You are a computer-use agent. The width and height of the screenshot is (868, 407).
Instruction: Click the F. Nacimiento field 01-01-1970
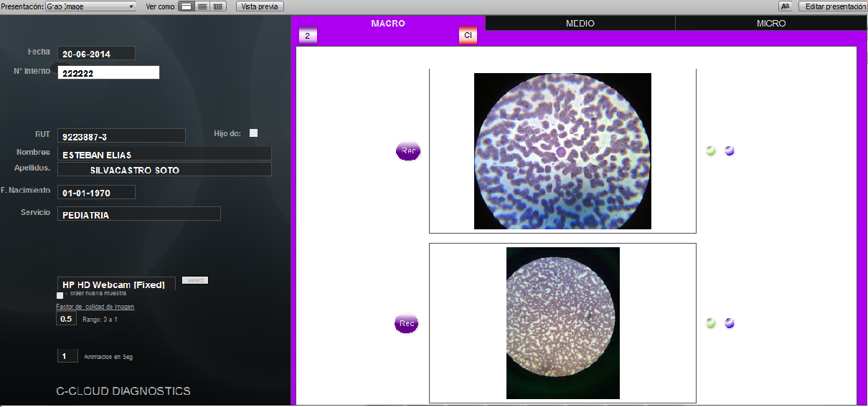(x=96, y=193)
